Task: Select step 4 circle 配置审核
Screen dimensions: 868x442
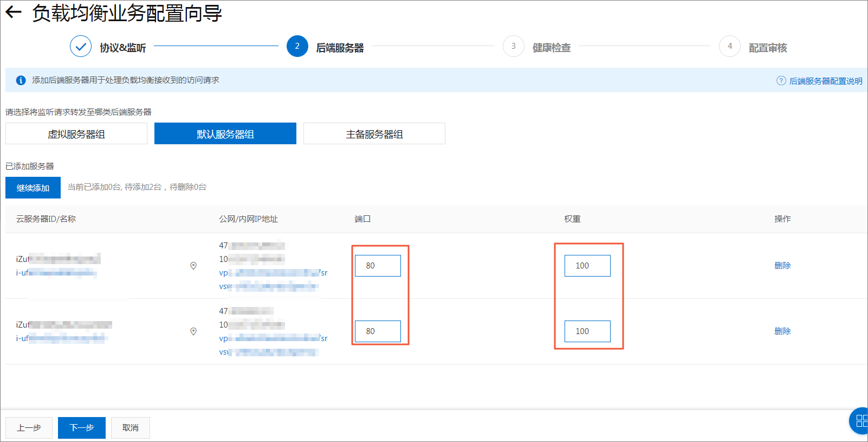Action: click(729, 47)
